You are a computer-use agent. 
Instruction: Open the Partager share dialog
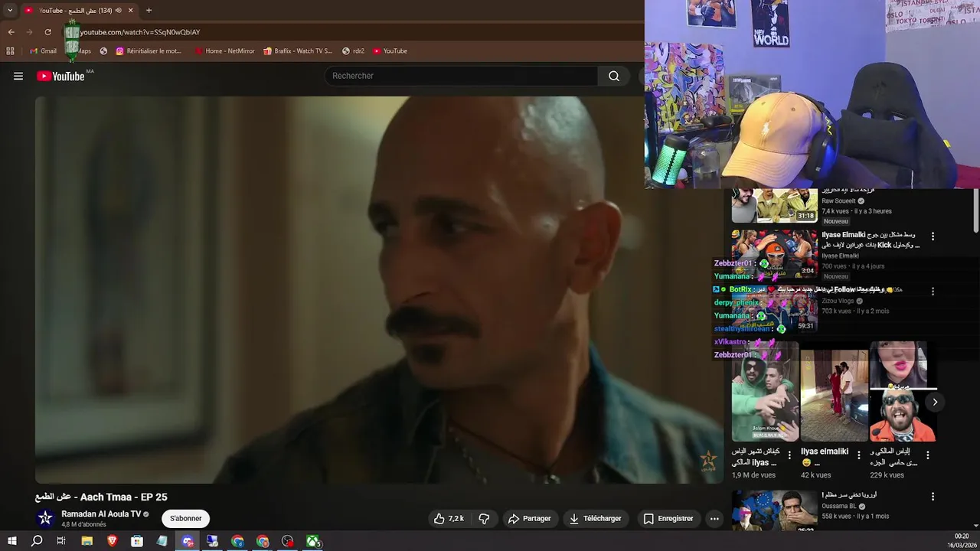click(x=529, y=519)
